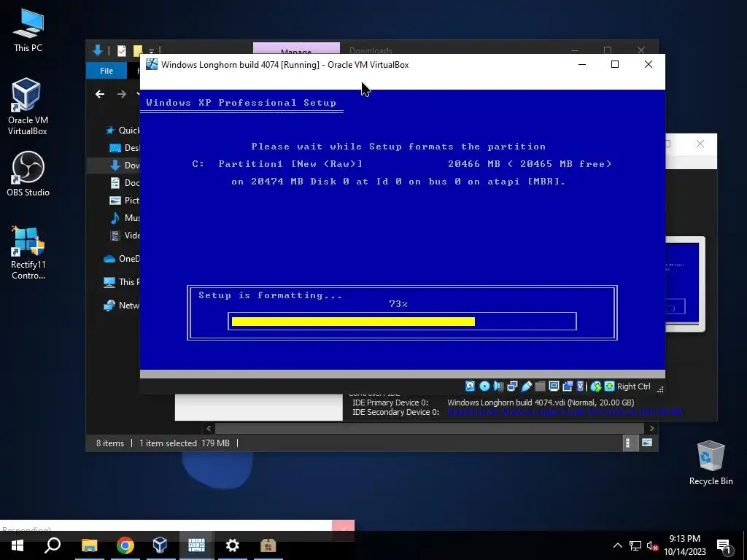Image resolution: width=747 pixels, height=560 pixels.
Task: Open Google Chrome from the taskbar
Action: 125,545
